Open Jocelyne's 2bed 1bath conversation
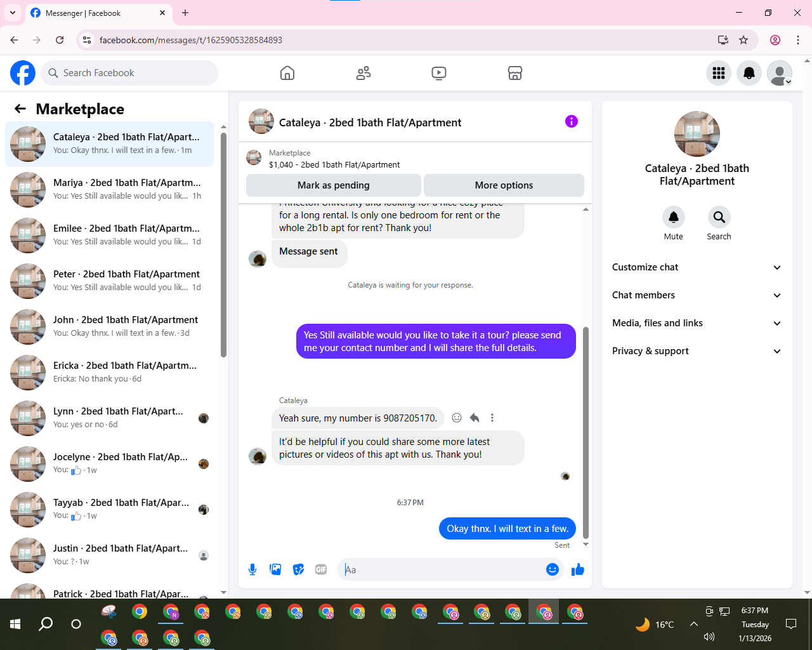The image size is (812, 650). coord(110,464)
